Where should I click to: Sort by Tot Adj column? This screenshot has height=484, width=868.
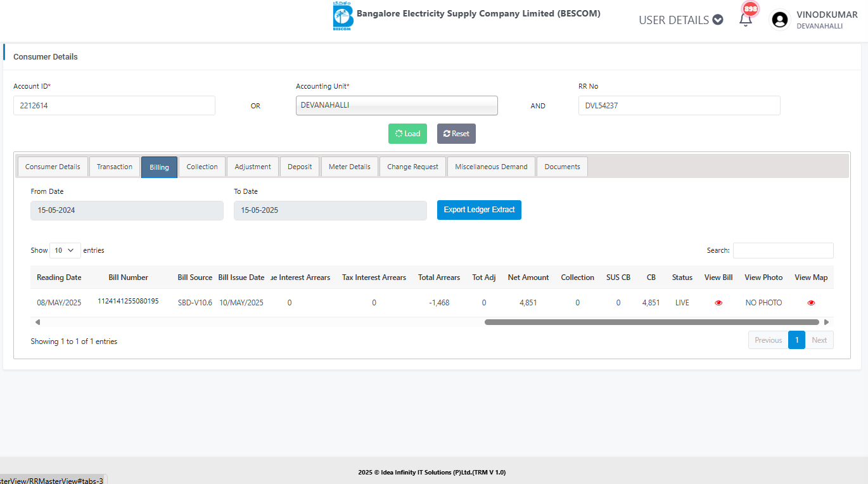coord(484,277)
